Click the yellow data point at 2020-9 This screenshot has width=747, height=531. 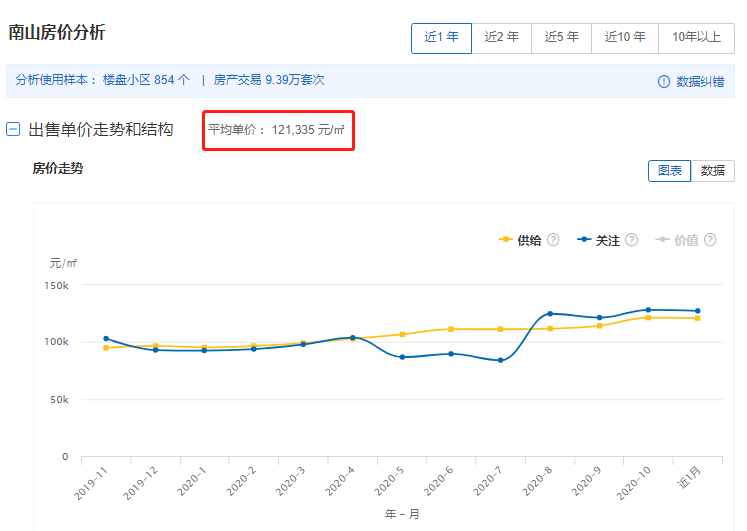tap(600, 326)
